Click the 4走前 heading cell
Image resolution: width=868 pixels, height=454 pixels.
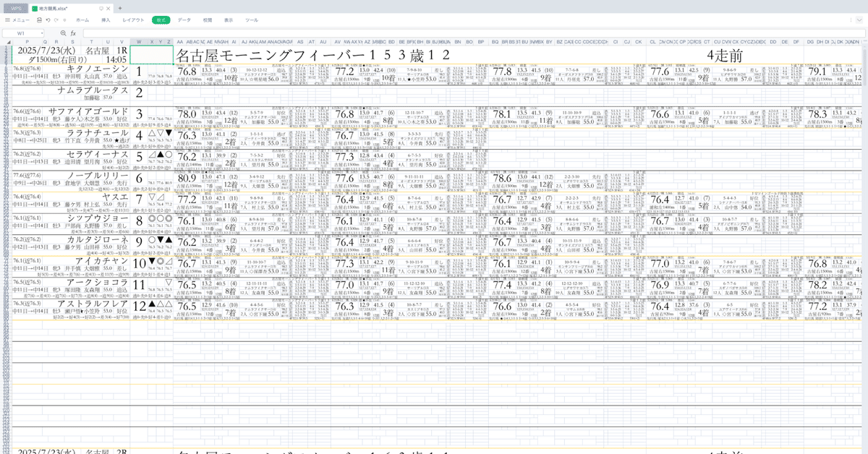pos(725,56)
